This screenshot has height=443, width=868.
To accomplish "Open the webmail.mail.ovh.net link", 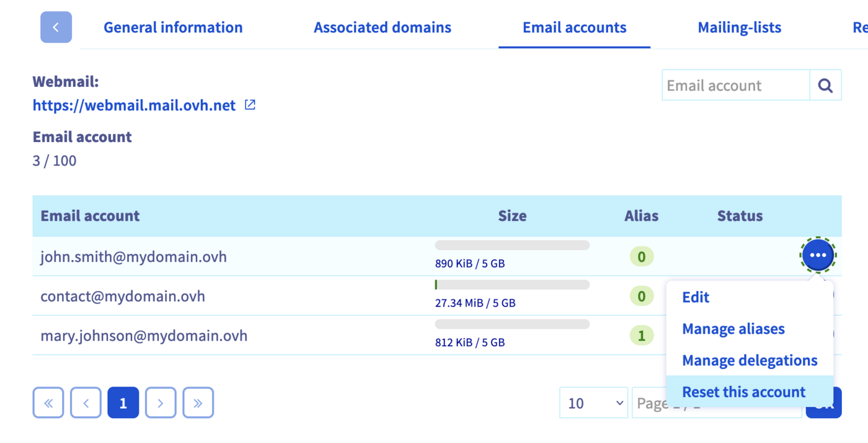I will [x=134, y=105].
